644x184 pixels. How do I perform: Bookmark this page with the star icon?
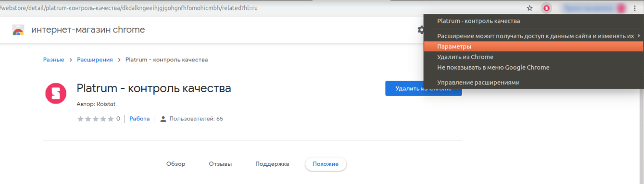tap(530, 8)
